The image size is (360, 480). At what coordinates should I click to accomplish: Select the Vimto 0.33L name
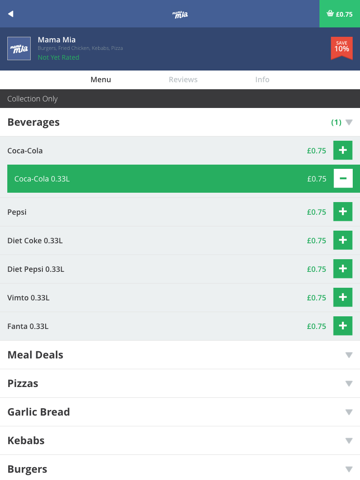[28, 298]
